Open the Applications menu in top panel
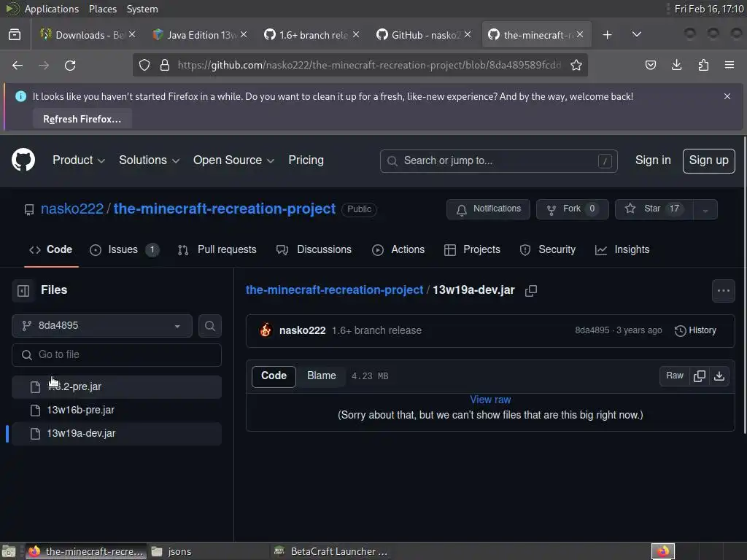 pyautogui.click(x=52, y=9)
